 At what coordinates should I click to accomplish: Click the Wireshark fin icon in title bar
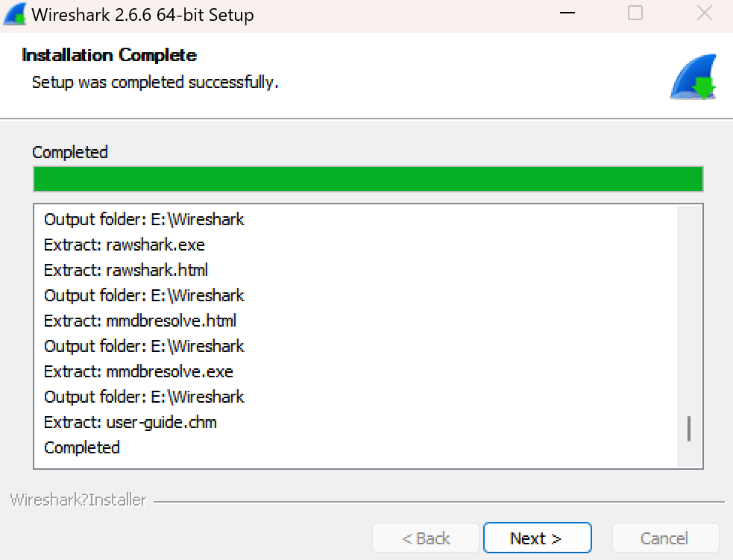coord(15,14)
